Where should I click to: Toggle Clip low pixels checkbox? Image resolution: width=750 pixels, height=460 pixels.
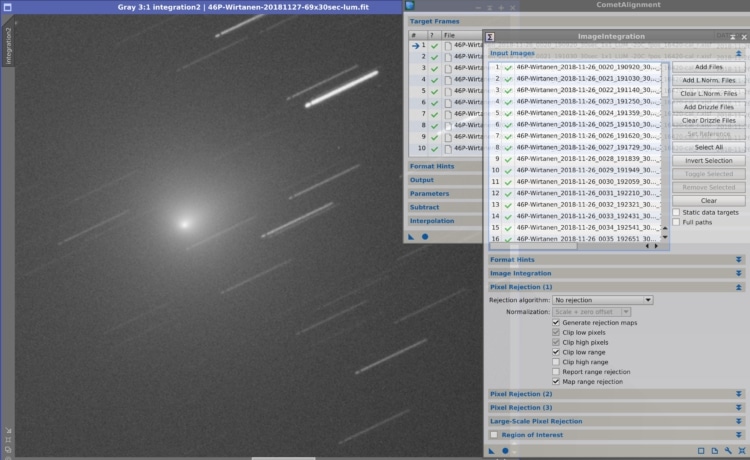click(556, 332)
